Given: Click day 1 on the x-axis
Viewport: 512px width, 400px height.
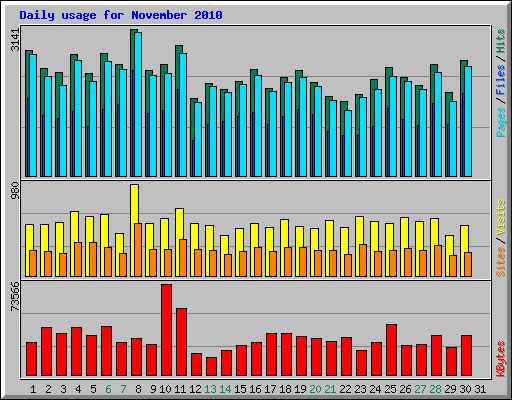Looking at the screenshot, I should click(x=33, y=389).
